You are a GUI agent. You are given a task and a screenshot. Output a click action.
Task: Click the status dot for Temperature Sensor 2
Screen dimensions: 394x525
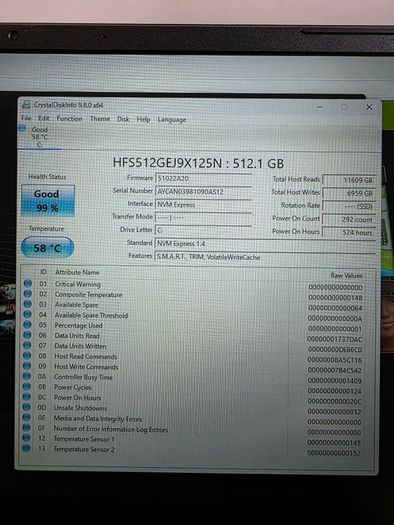tap(26, 448)
